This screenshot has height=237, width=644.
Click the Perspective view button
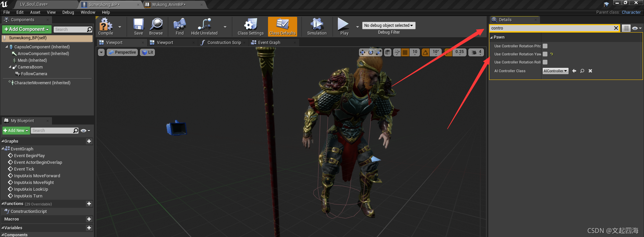click(122, 52)
